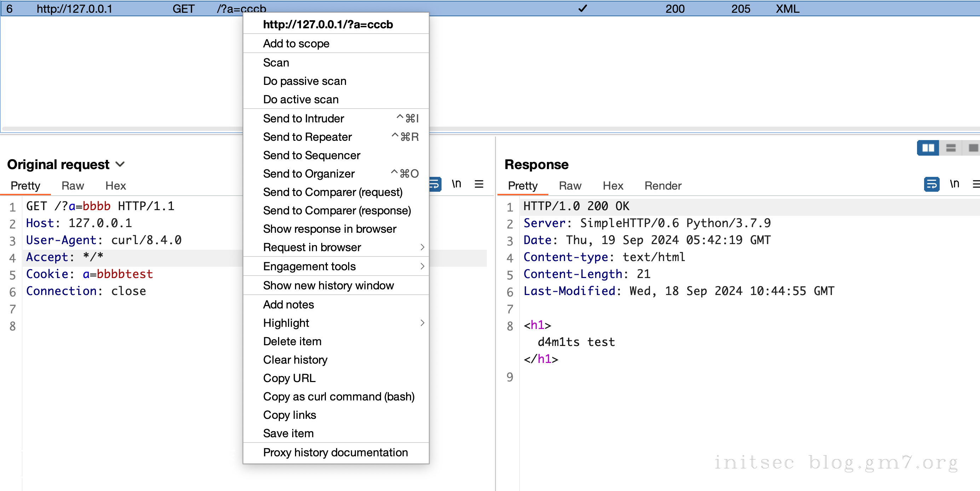The width and height of the screenshot is (980, 491).
Task: Choose Send to Intruder menu entry
Action: tap(303, 118)
